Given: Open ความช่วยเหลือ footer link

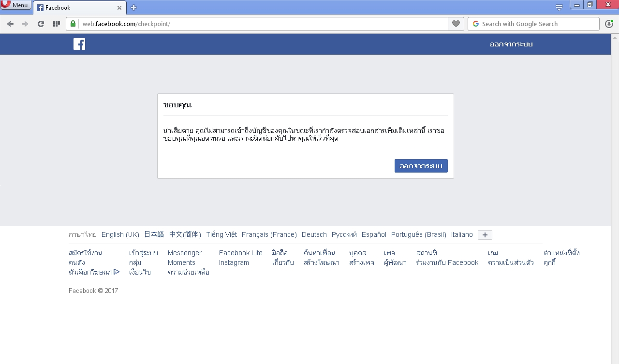Looking at the screenshot, I should (x=189, y=272).
